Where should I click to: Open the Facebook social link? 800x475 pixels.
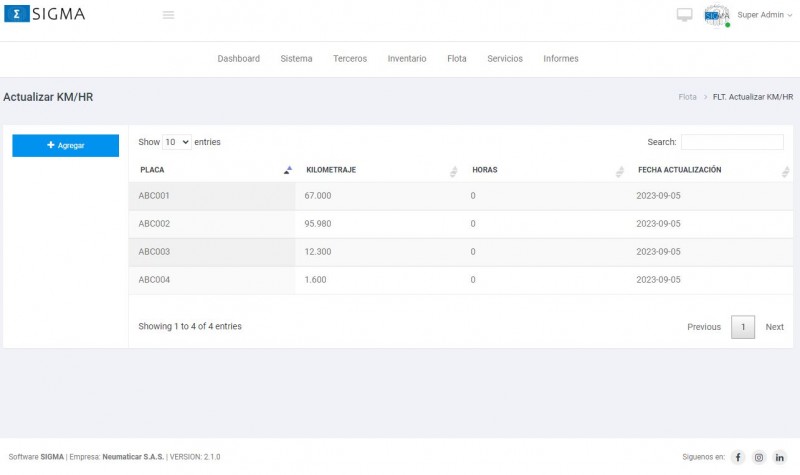(738, 457)
